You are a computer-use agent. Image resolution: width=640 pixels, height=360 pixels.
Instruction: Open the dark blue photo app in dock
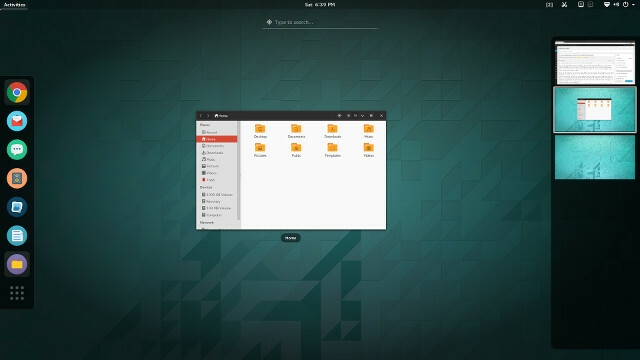point(17,207)
